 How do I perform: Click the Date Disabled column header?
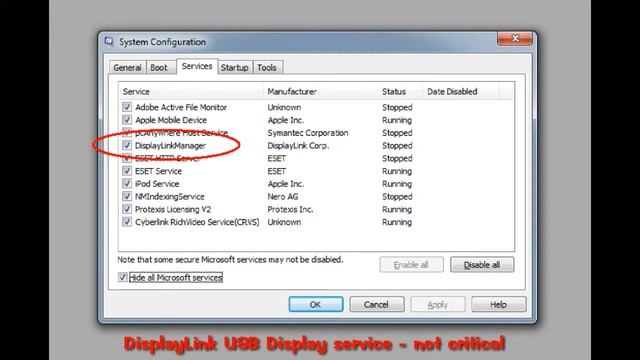point(461,91)
